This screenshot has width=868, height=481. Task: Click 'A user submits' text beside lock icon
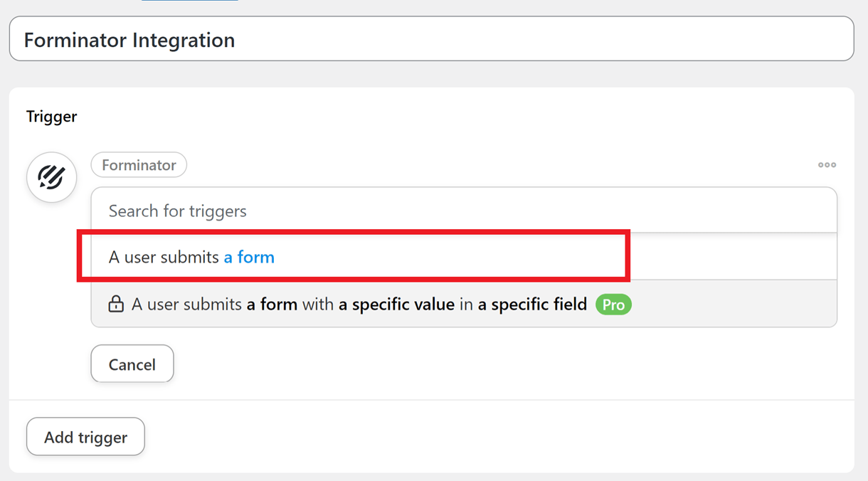[x=186, y=305]
